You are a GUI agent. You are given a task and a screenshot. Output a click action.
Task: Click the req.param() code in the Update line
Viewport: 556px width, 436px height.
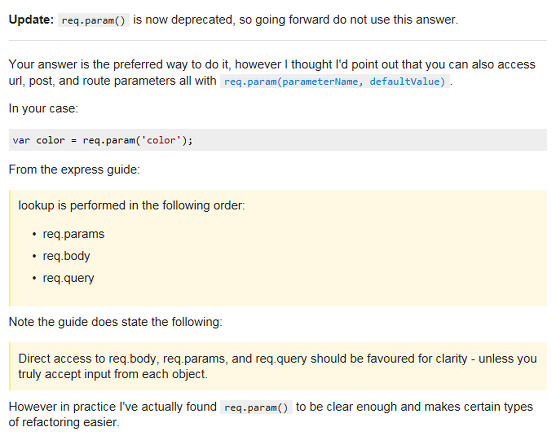coord(94,20)
